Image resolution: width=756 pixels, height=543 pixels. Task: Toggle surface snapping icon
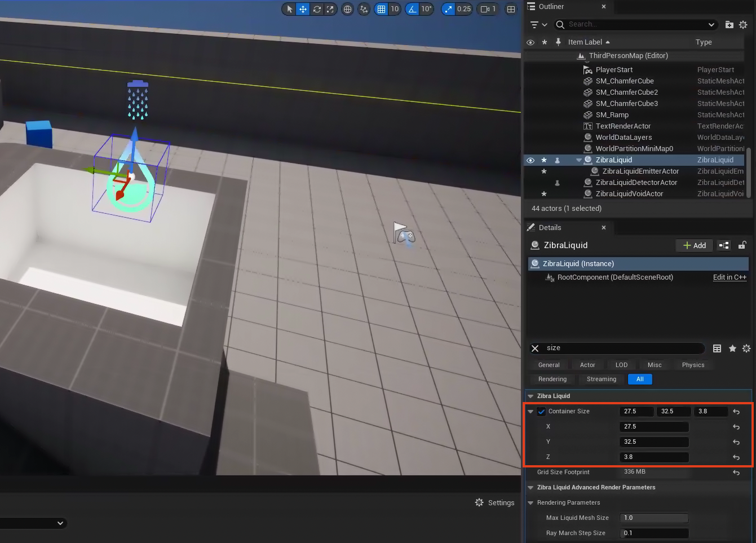(x=364, y=9)
